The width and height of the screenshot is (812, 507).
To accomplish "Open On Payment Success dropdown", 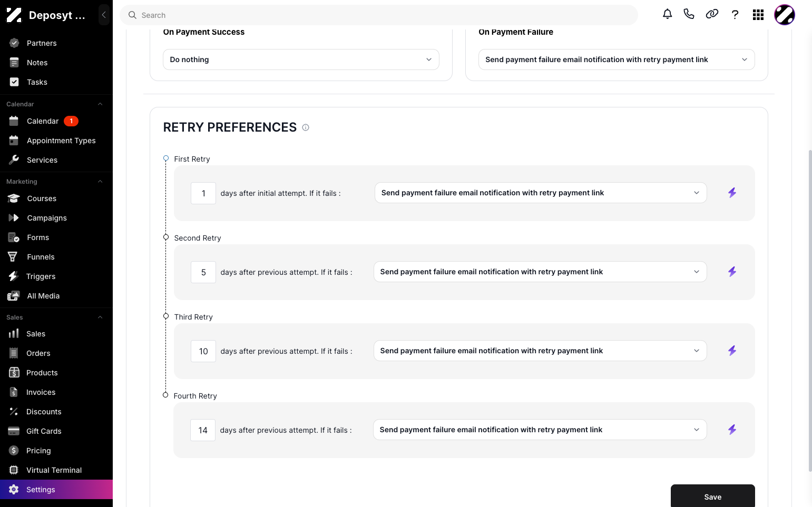I will coord(301,59).
